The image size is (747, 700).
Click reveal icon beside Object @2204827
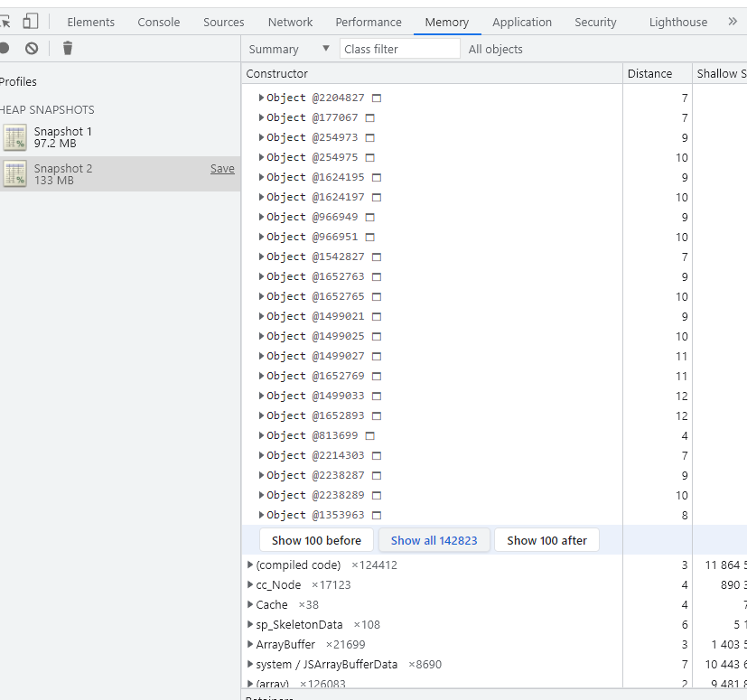click(377, 98)
